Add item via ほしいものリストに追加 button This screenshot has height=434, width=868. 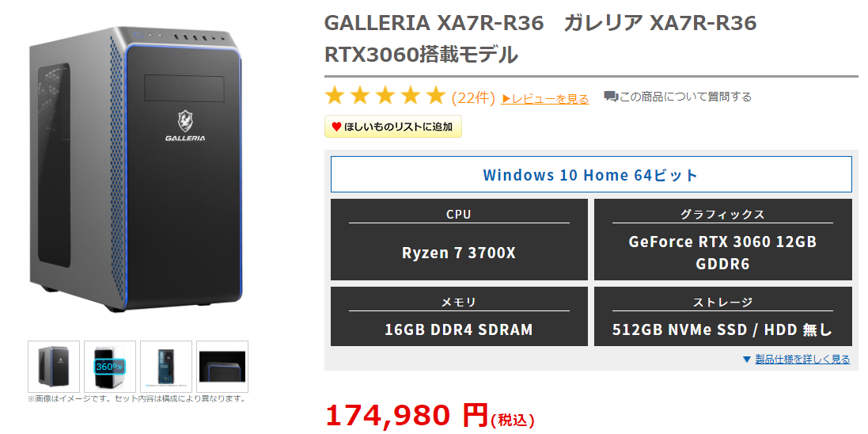tap(393, 127)
